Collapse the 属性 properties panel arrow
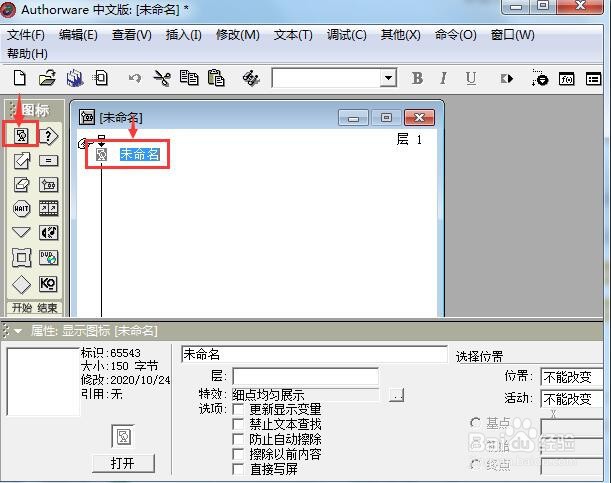 (18, 331)
